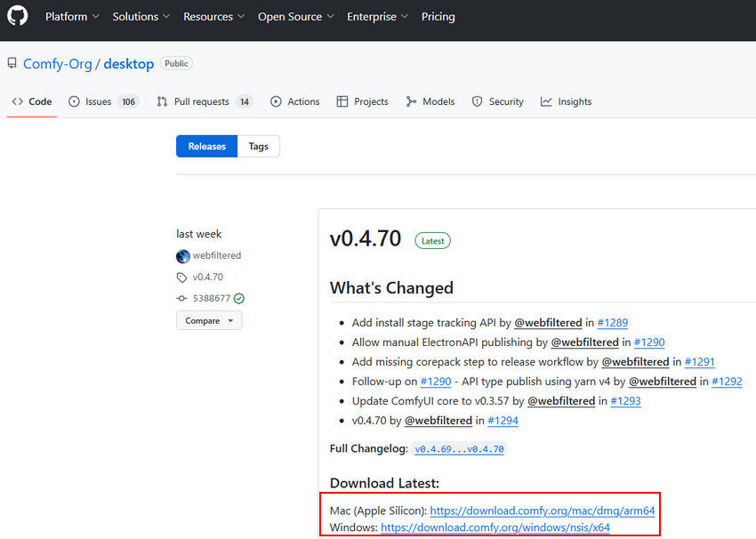The image size is (756, 539).
Task: Open the Pull requests tab
Action: [205, 101]
